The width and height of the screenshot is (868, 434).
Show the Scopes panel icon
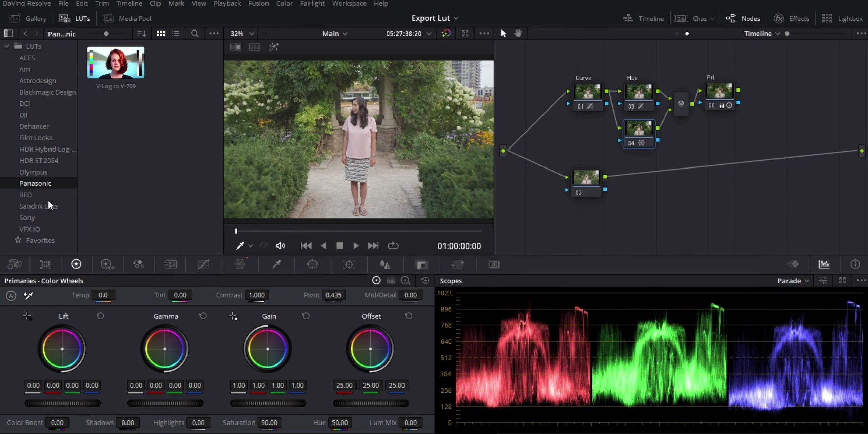point(824,264)
